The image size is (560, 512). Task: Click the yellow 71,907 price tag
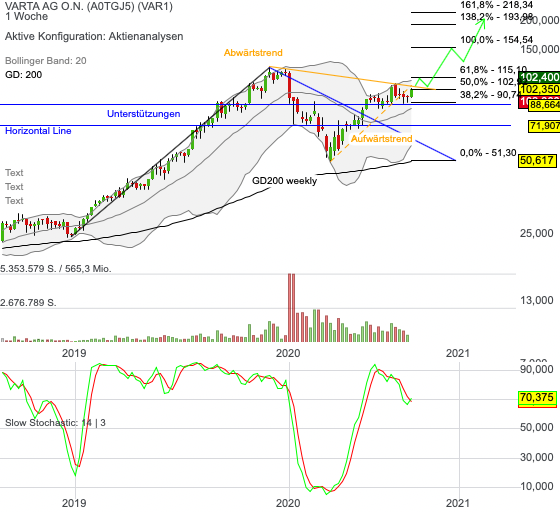click(544, 126)
